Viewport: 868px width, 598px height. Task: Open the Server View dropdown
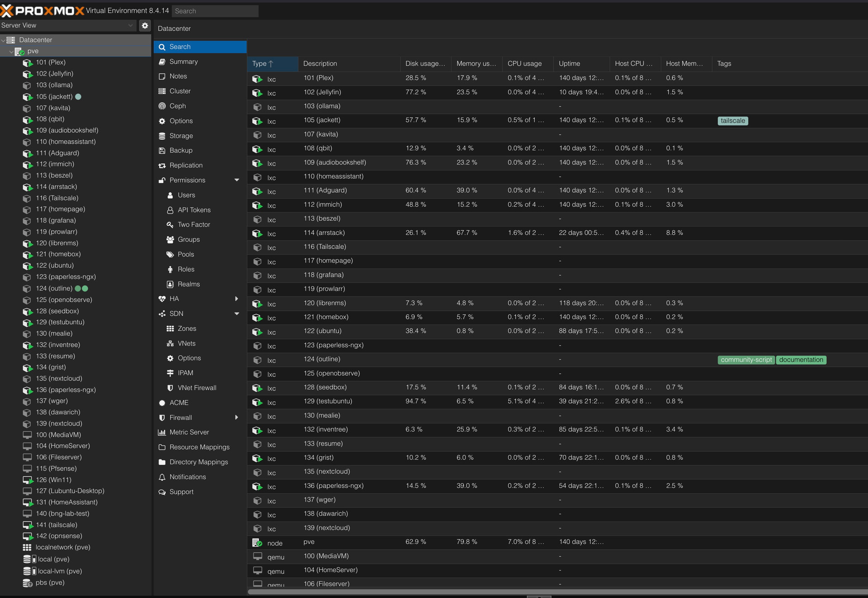pyautogui.click(x=68, y=25)
